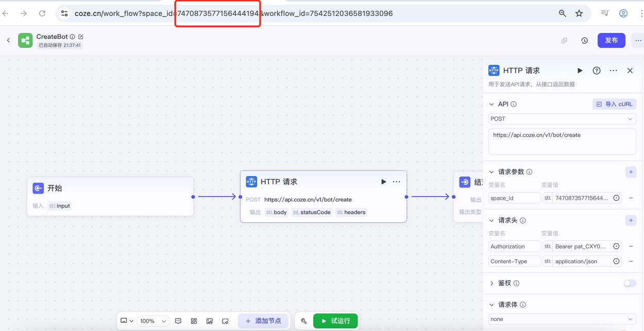The width and height of the screenshot is (644, 331).
Task: Click the browser address bar URL
Action: click(233, 13)
